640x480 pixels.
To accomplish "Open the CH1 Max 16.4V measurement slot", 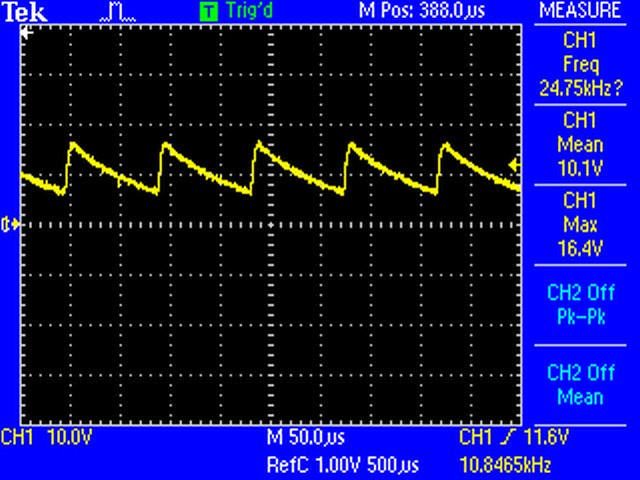I will point(581,224).
